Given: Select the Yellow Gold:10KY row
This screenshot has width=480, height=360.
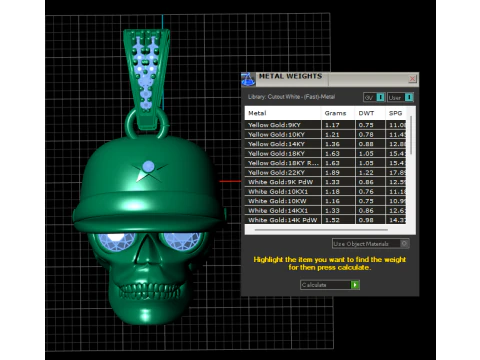Looking at the screenshot, I should click(x=325, y=134).
